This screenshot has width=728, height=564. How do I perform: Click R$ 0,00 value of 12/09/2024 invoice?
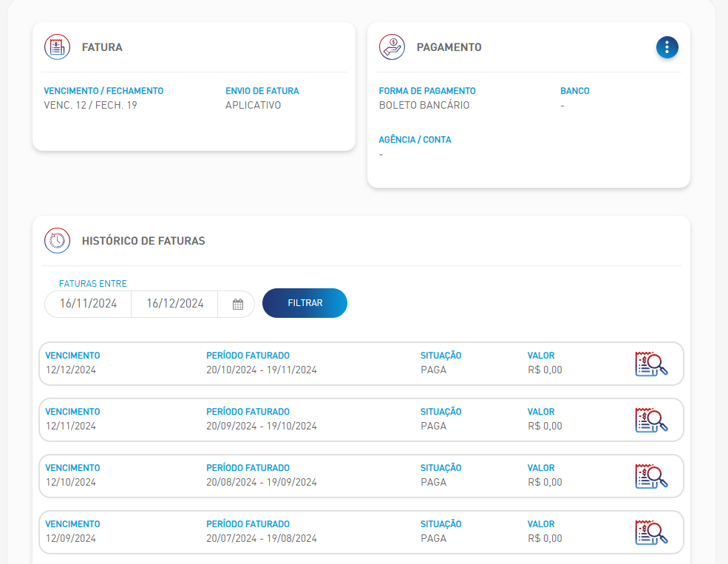click(545, 538)
